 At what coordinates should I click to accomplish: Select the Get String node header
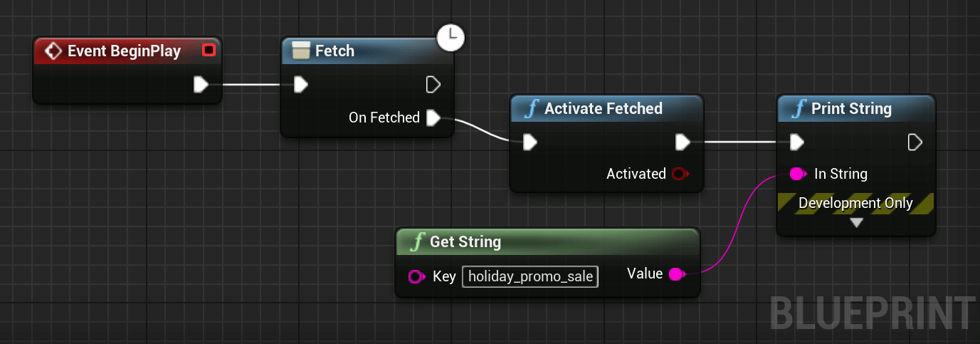click(547, 241)
